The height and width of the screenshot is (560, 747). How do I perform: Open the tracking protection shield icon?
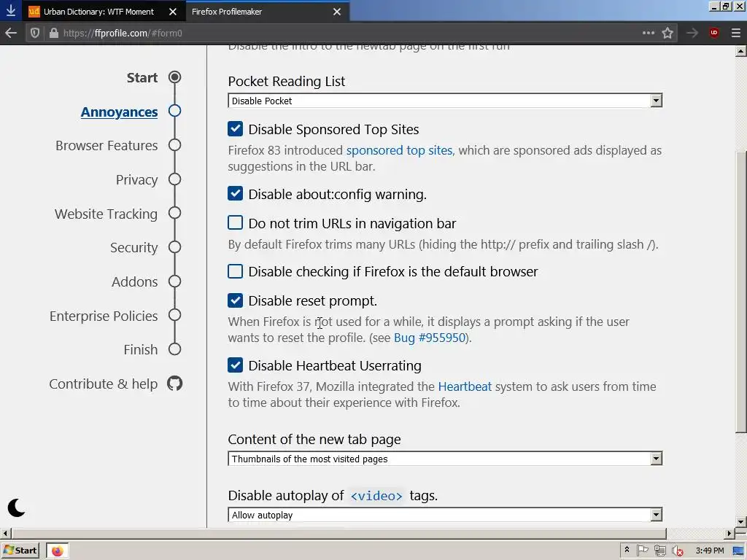pyautogui.click(x=35, y=33)
